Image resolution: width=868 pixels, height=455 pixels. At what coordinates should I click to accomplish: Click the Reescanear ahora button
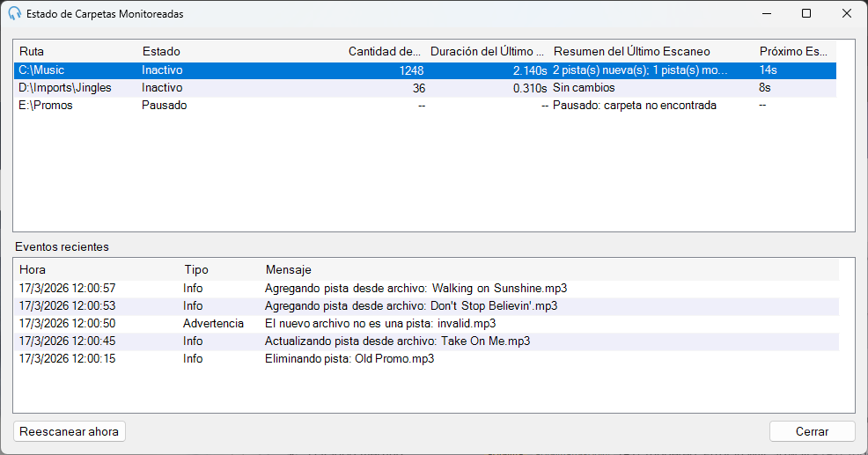click(70, 432)
